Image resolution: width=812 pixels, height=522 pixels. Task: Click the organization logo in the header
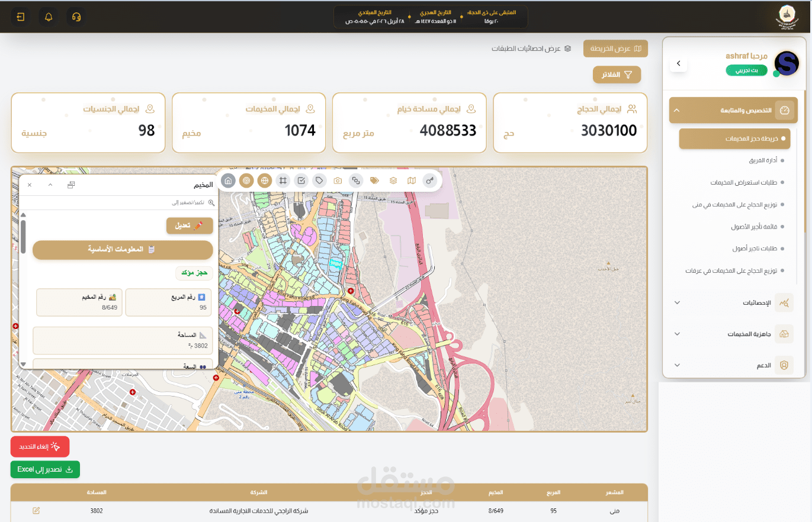[x=787, y=17]
